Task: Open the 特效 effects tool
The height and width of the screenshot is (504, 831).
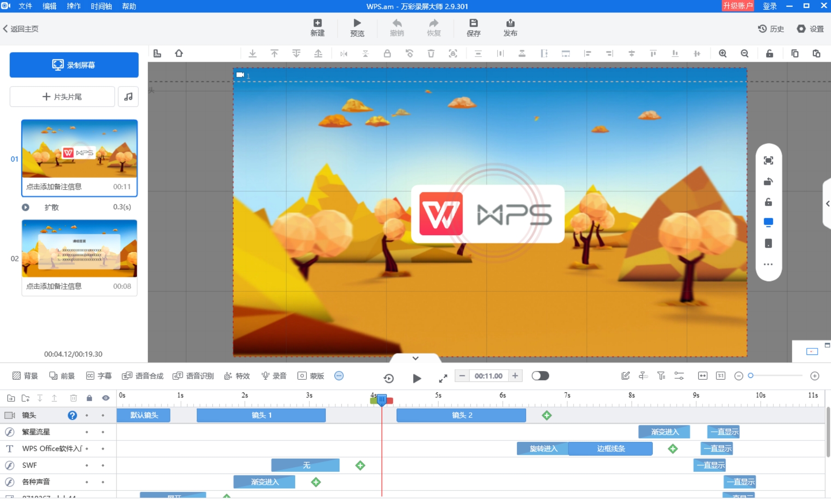Action: pyautogui.click(x=237, y=376)
